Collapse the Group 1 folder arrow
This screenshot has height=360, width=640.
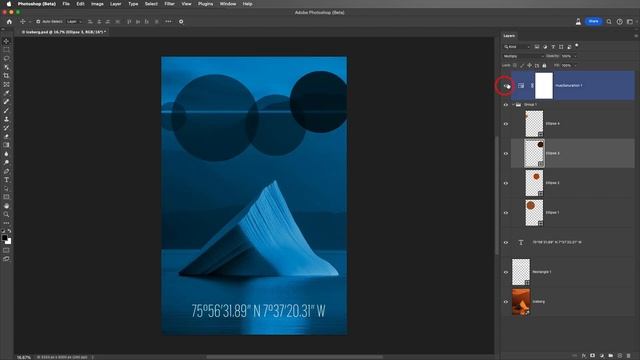pos(513,105)
